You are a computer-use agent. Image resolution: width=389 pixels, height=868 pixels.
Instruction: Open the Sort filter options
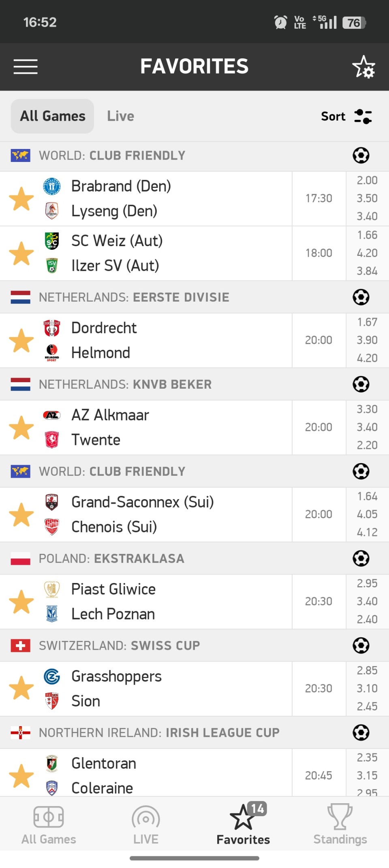tap(346, 117)
